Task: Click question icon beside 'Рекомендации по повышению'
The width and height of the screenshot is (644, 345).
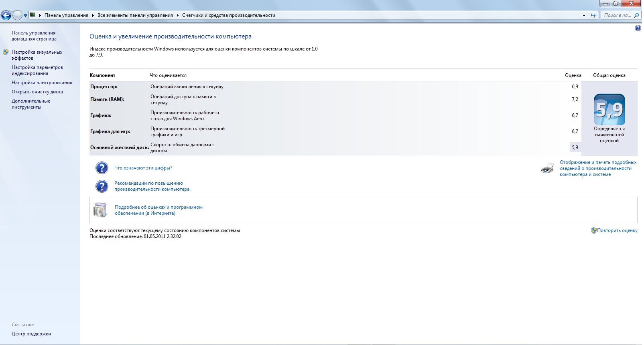Action: [x=102, y=186]
